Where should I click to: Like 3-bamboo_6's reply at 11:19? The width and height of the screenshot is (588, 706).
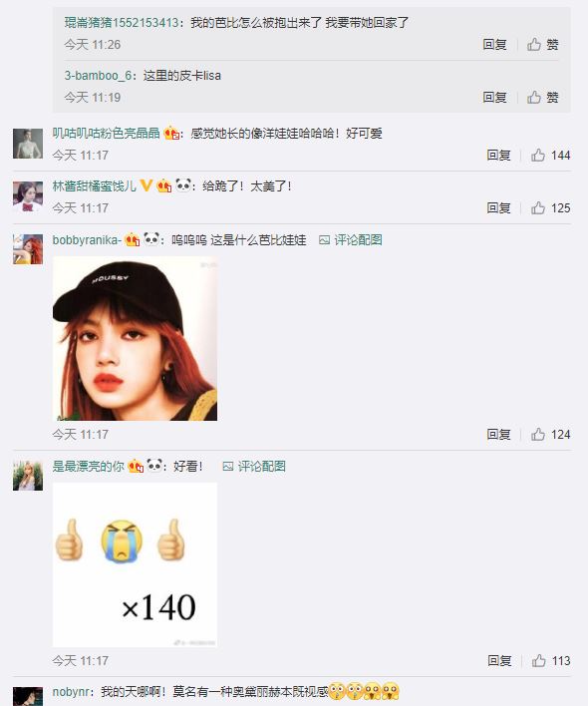(542, 98)
